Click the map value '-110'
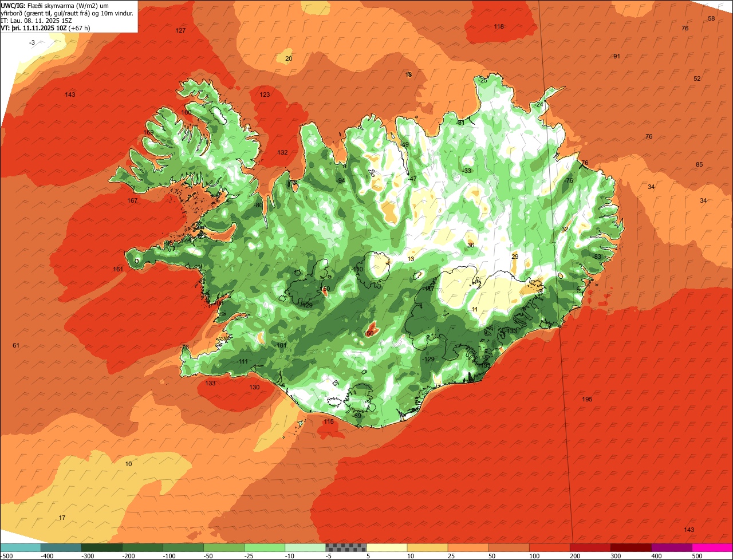733x560 pixels. click(x=357, y=269)
